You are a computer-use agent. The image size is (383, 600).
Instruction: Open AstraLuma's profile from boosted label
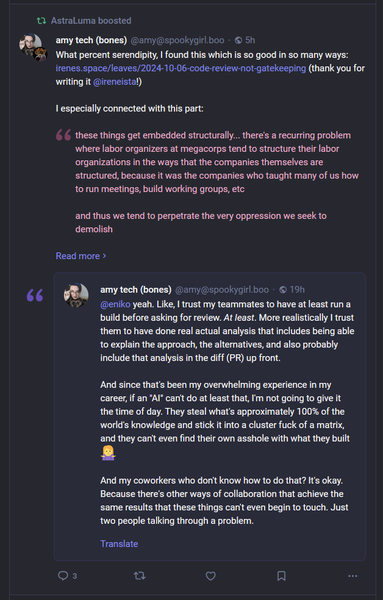70,21
